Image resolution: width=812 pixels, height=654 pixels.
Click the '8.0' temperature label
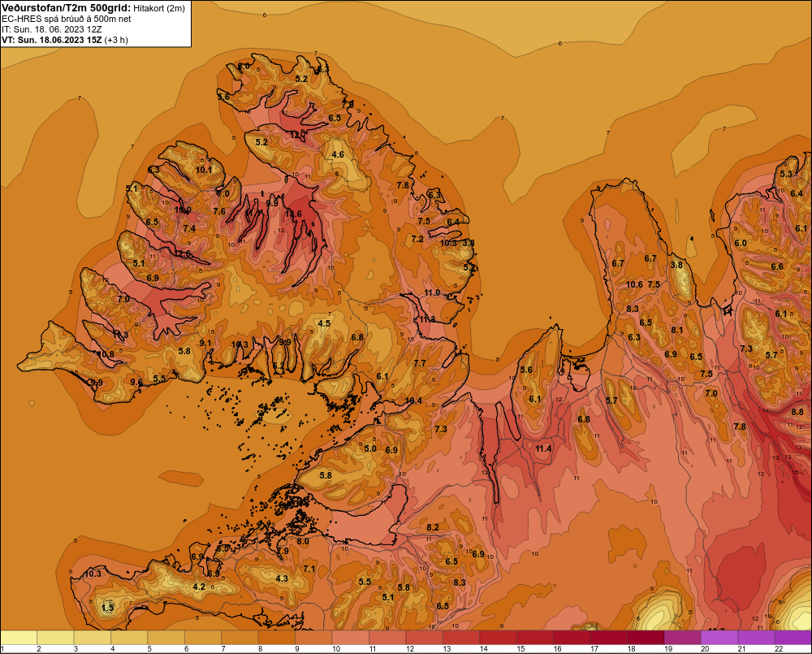point(302,542)
